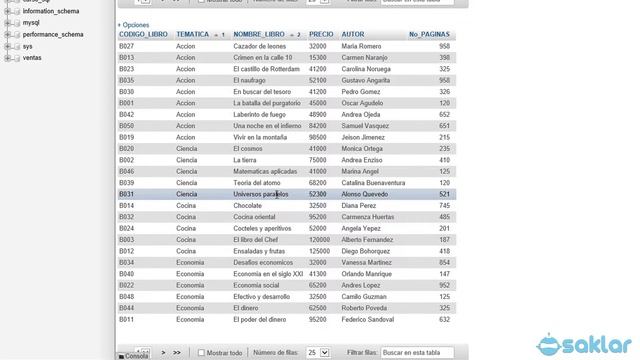Open the Opciones link above table

(136, 25)
